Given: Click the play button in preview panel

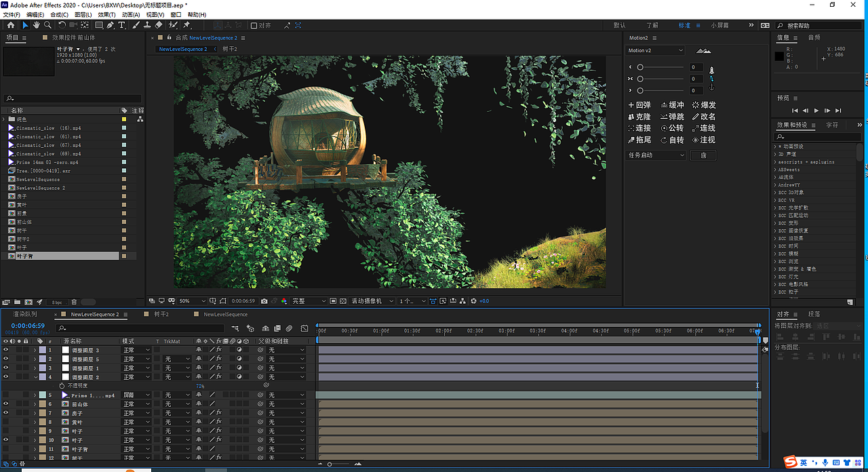Looking at the screenshot, I should coord(816,110).
